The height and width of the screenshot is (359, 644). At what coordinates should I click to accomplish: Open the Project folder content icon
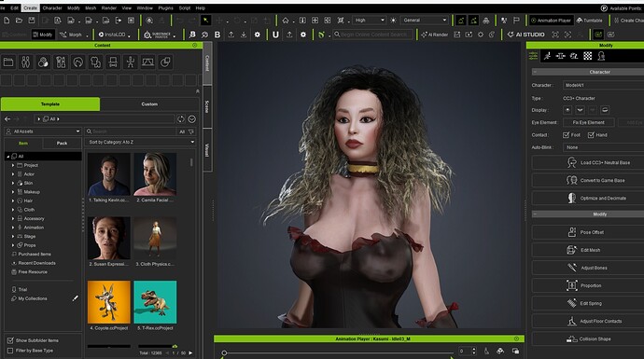8,62
